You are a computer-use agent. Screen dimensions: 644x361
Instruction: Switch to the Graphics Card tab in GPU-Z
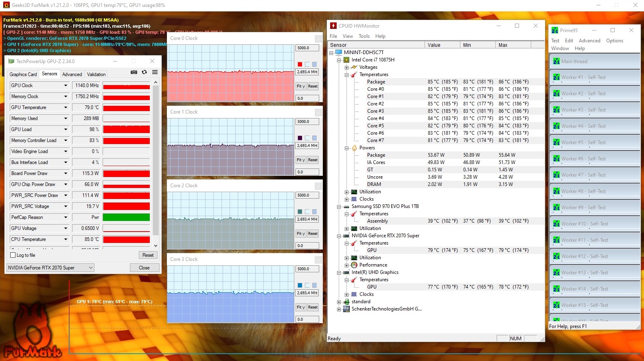coord(23,74)
